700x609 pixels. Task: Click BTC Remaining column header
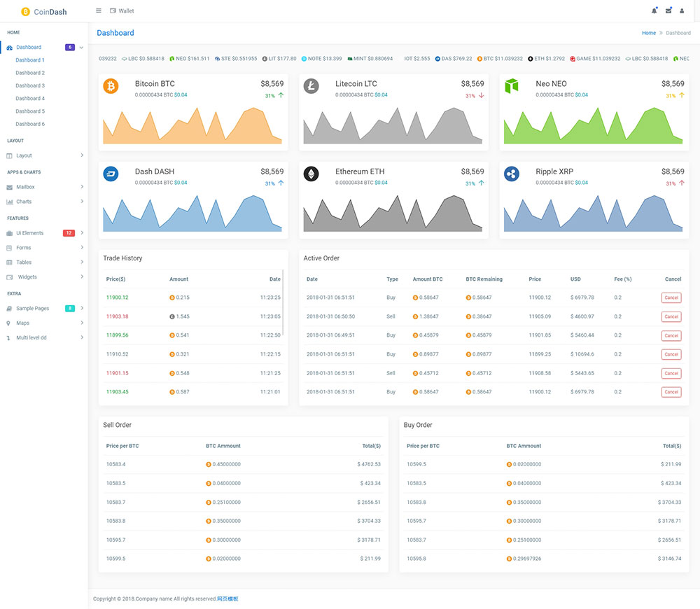click(484, 279)
